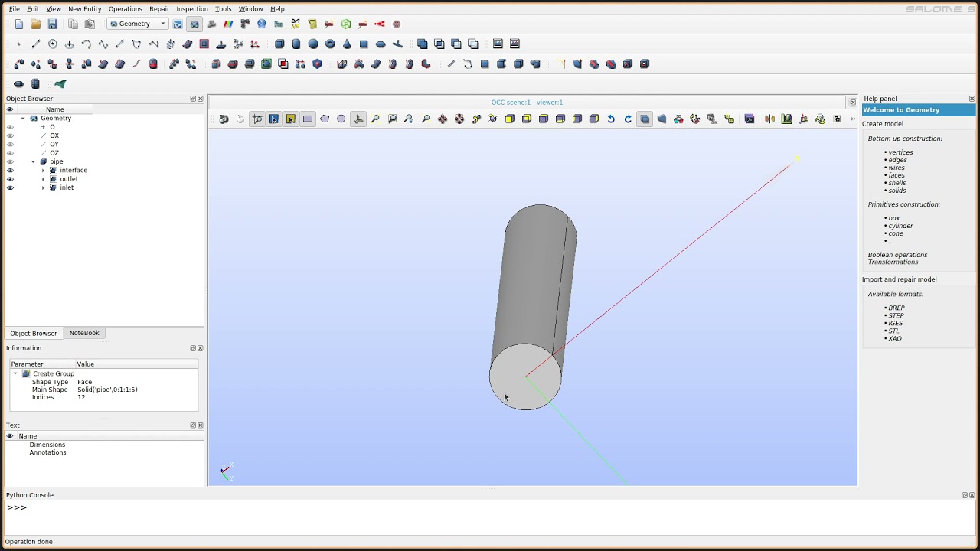Show the OY axis via eye icon

click(10, 144)
